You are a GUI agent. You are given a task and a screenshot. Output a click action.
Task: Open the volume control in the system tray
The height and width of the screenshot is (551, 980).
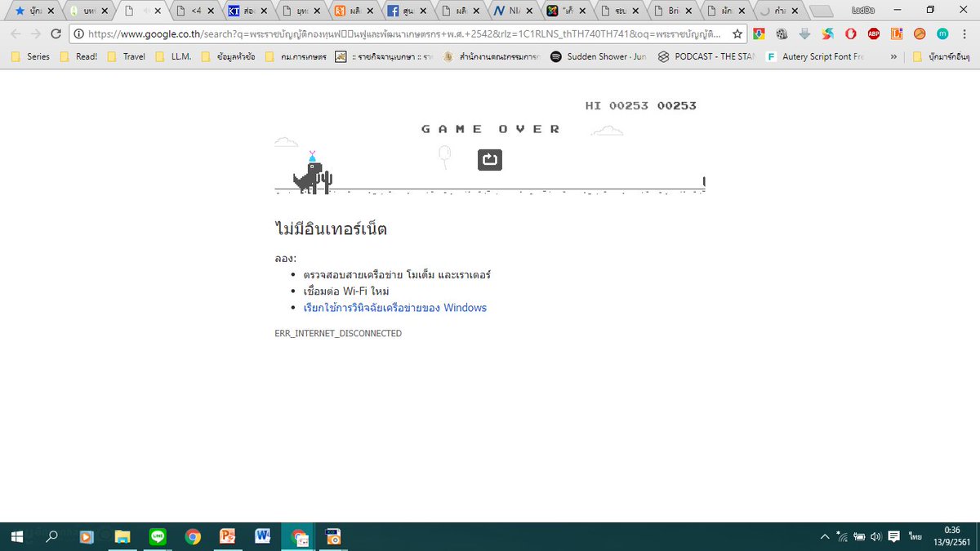(875, 536)
